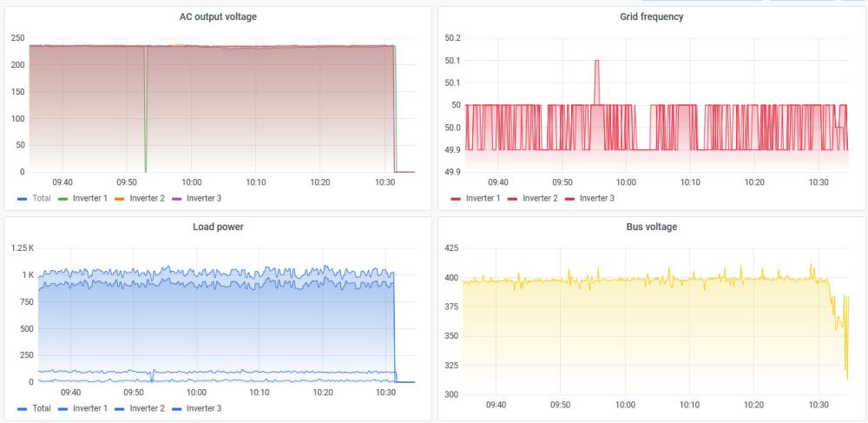868x423 pixels.
Task: Open the Load power panel title menu
Action: click(x=218, y=227)
